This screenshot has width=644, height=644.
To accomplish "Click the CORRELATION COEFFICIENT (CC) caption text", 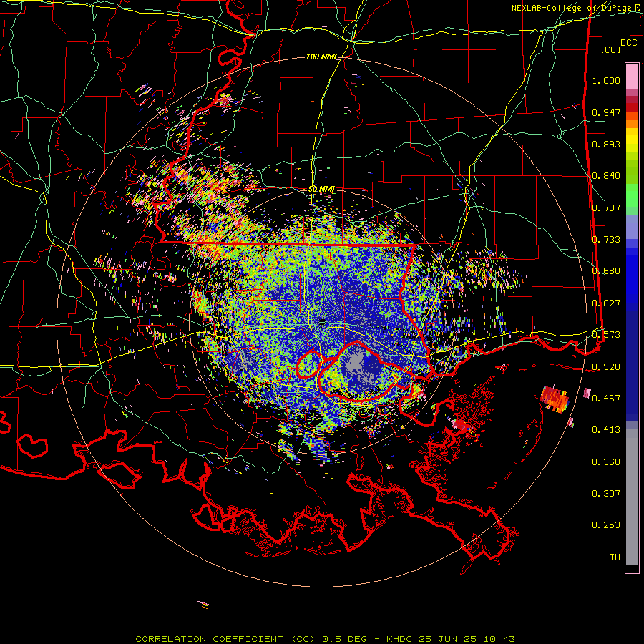I will [225, 639].
